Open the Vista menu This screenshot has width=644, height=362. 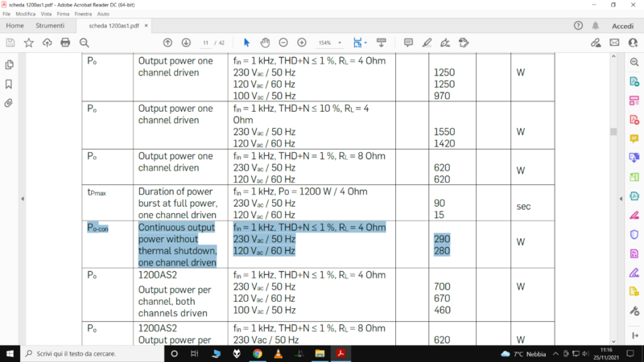tap(46, 14)
